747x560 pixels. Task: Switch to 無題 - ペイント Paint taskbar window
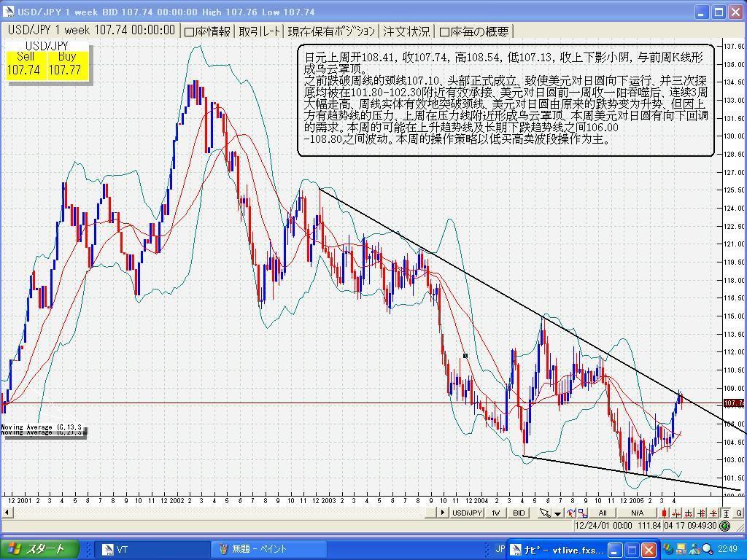coord(268,550)
